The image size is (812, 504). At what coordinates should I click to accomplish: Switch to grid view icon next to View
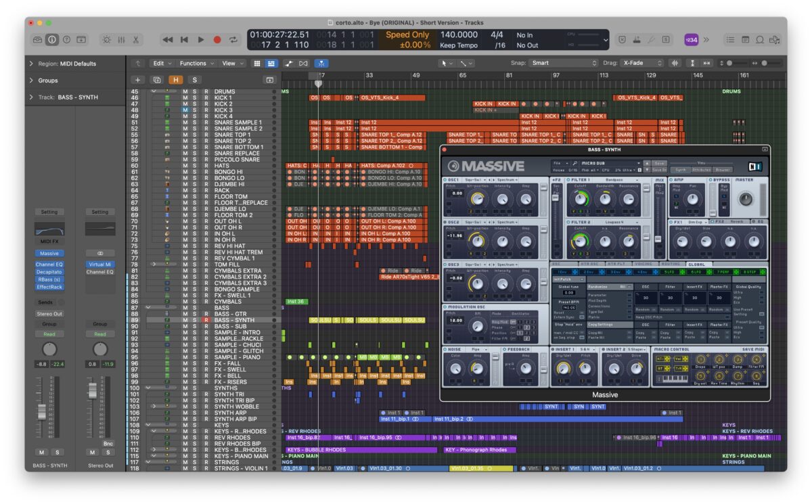[257, 63]
